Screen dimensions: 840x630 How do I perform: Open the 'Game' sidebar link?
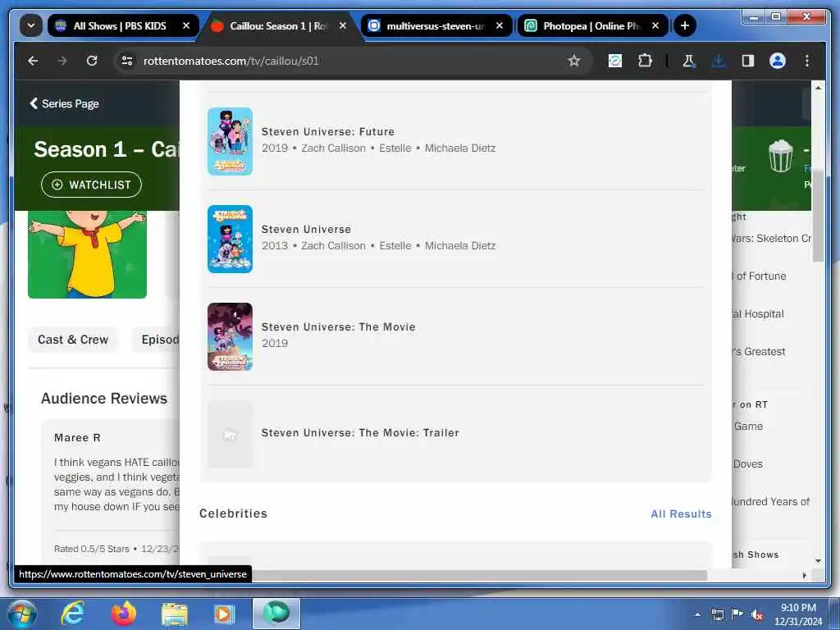tap(747, 427)
